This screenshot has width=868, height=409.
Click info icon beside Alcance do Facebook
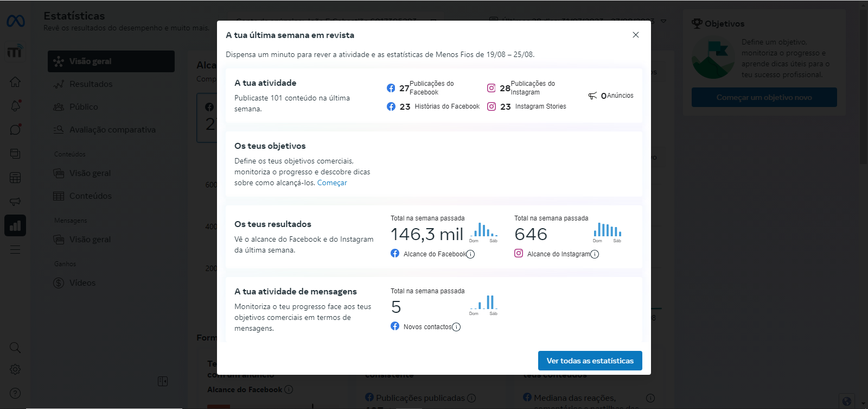(x=470, y=254)
